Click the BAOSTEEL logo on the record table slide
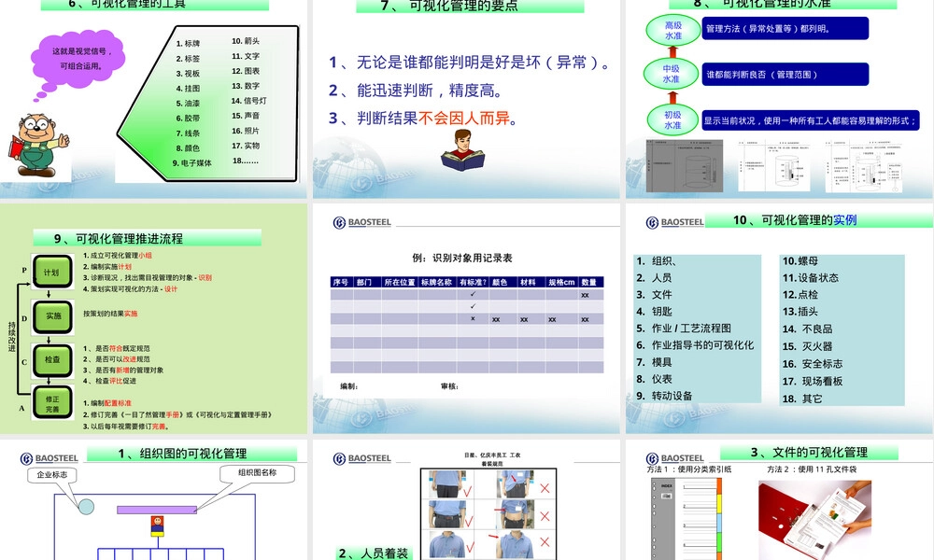The height and width of the screenshot is (560, 934). [x=362, y=222]
